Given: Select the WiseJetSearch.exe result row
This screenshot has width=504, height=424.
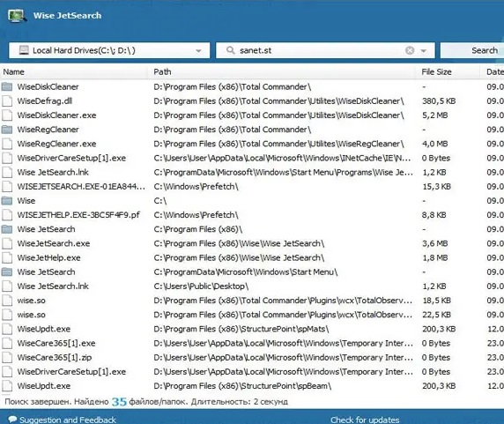Looking at the screenshot, I should tap(252, 243).
